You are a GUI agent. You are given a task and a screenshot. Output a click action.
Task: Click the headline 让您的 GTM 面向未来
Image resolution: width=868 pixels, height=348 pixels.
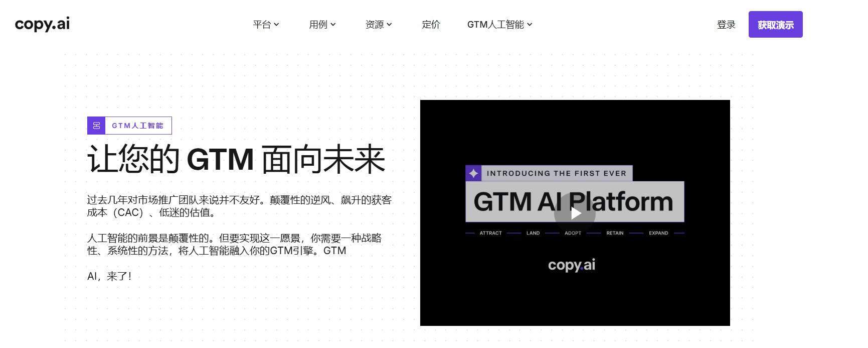236,160
